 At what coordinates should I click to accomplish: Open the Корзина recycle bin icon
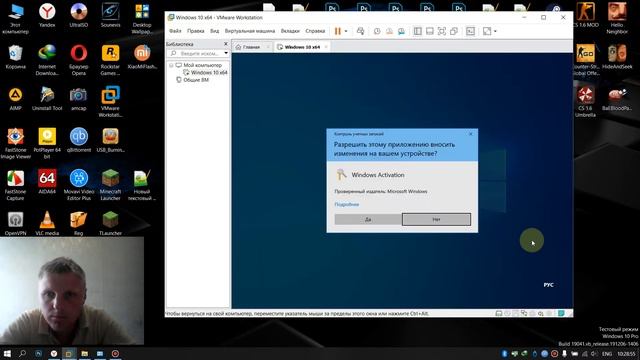pyautogui.click(x=16, y=57)
